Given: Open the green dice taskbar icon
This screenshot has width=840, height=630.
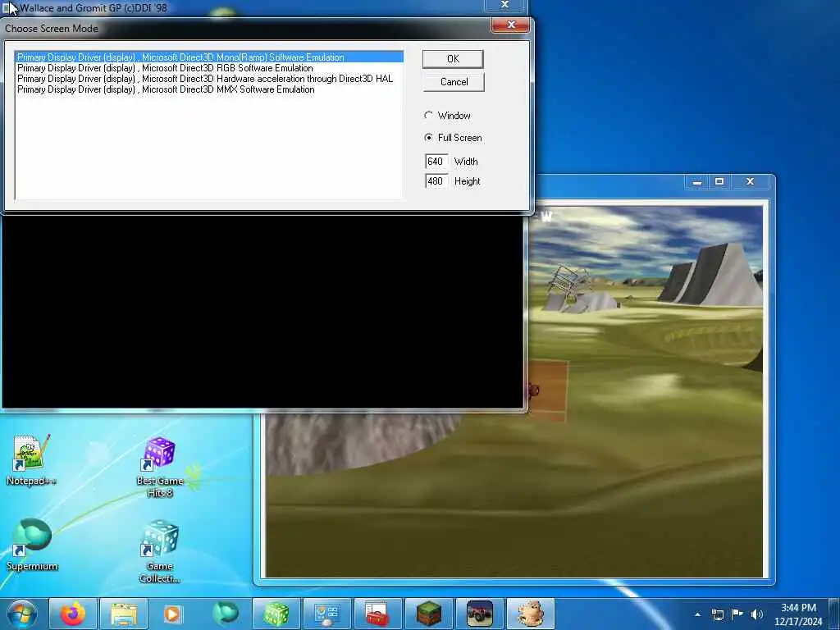Looking at the screenshot, I should [x=276, y=614].
